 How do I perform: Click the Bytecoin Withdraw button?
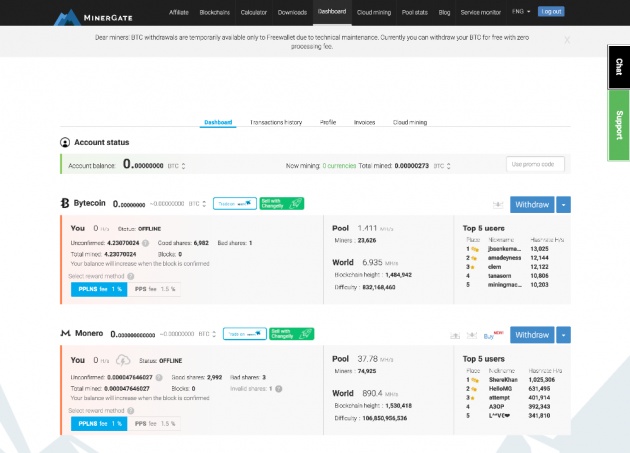click(x=532, y=205)
